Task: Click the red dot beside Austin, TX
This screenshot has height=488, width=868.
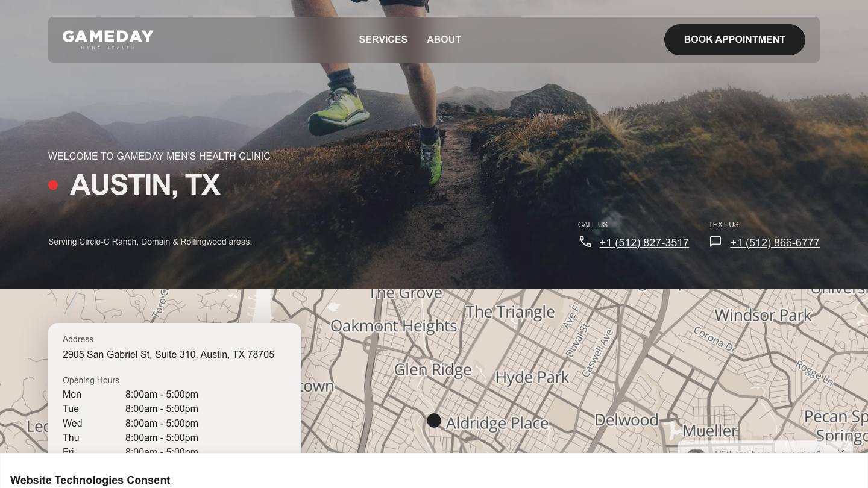Action: (53, 185)
